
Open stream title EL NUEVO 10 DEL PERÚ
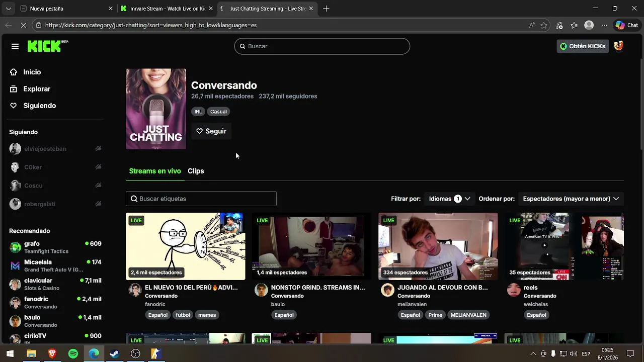click(191, 288)
